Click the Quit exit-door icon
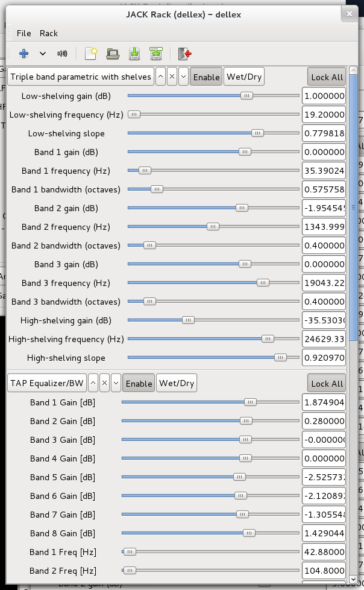364x590 pixels. 184,54
